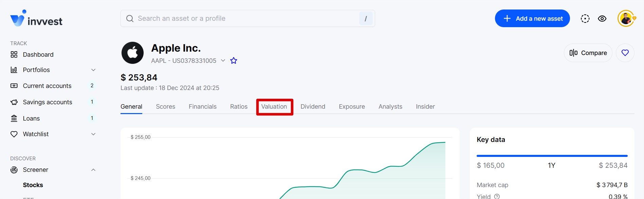Collapse the Screener section chevron
The image size is (644, 199).
tap(93, 170)
